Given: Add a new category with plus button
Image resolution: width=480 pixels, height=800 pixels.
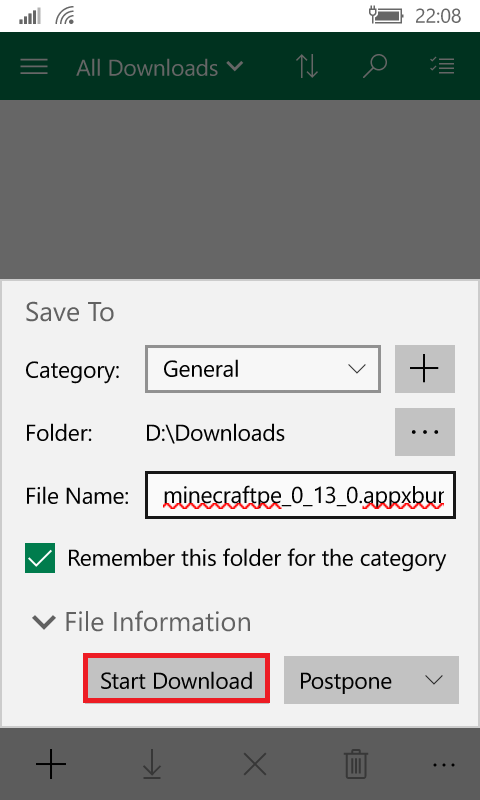Looking at the screenshot, I should click(425, 369).
